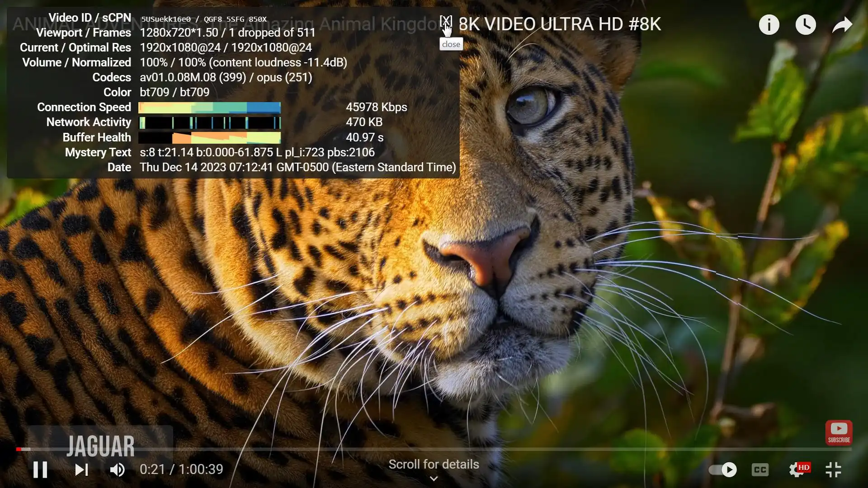Click the Connection Speed graph
The image size is (868, 488).
tap(209, 108)
